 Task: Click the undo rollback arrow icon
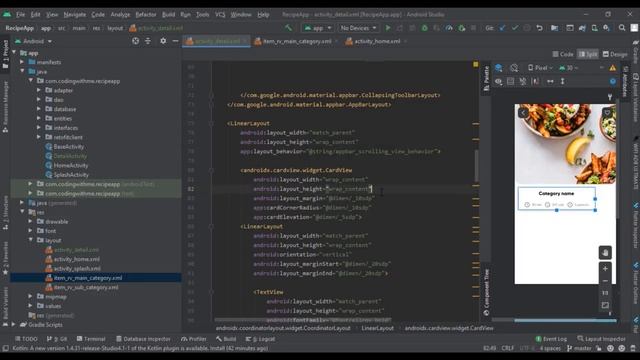[x=540, y=28]
